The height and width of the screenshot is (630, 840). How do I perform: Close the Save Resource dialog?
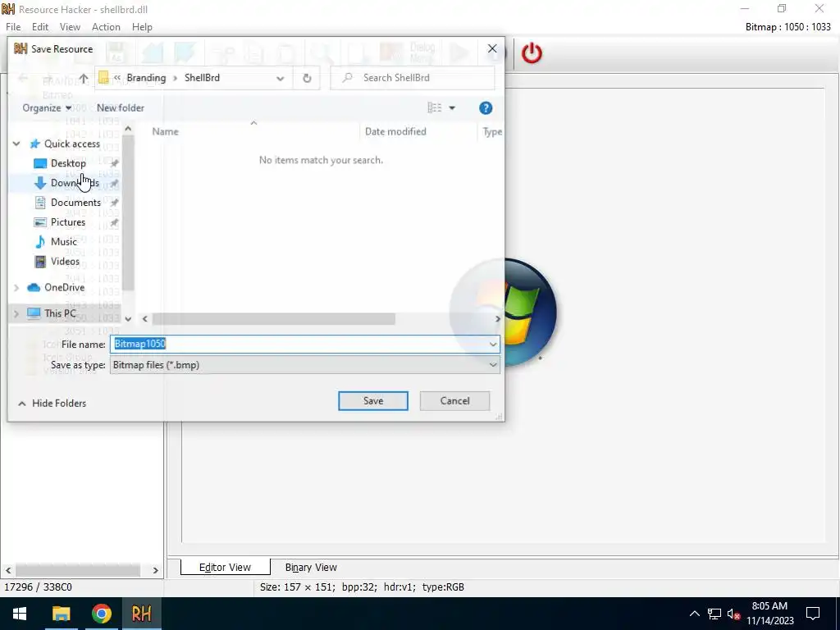(x=492, y=48)
